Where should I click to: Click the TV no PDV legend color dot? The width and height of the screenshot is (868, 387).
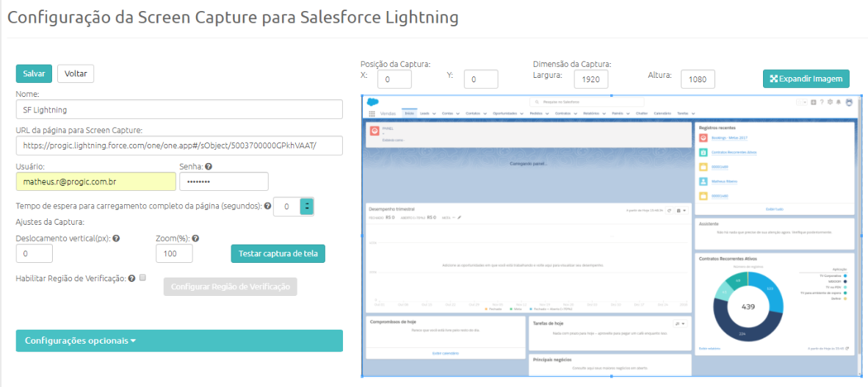click(x=845, y=287)
